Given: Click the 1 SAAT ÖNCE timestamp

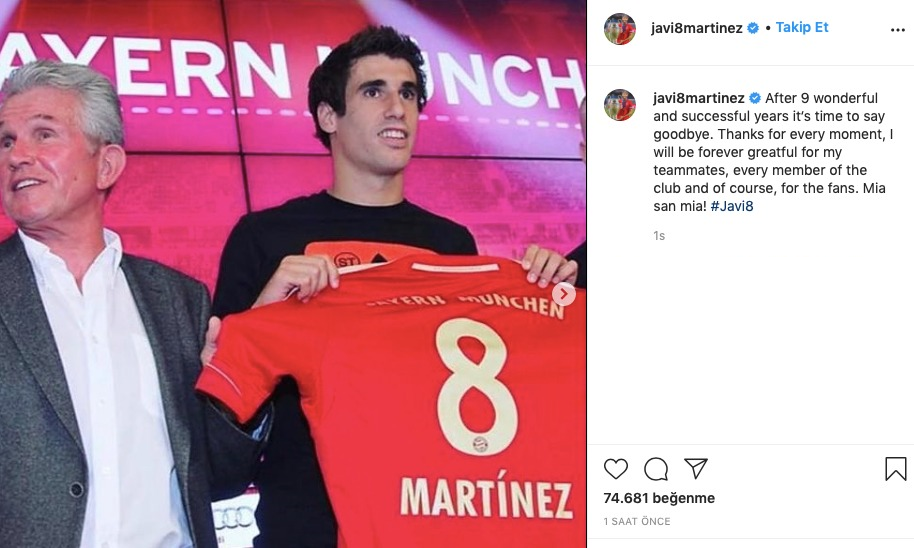Looking at the screenshot, I should pyautogui.click(x=637, y=521).
